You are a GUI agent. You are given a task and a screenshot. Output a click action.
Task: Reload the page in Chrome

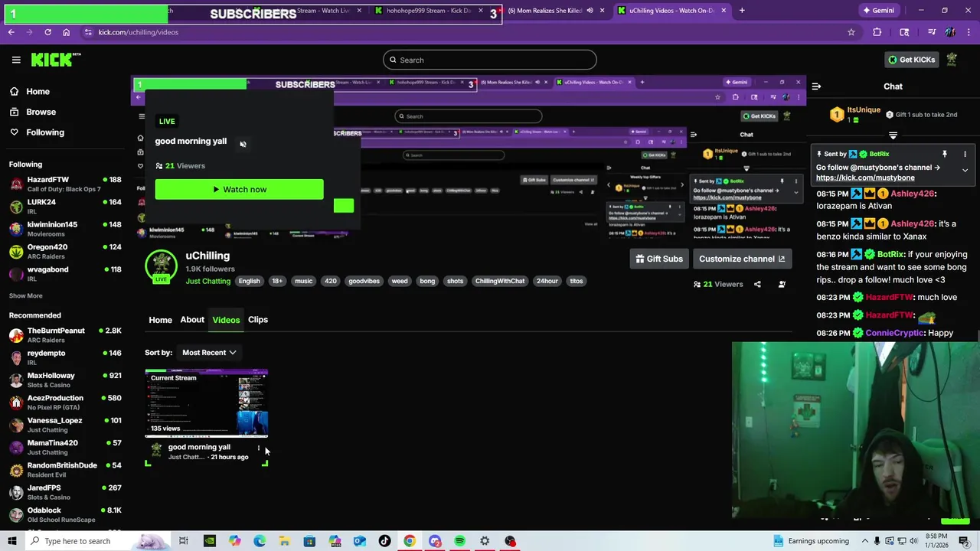[47, 32]
